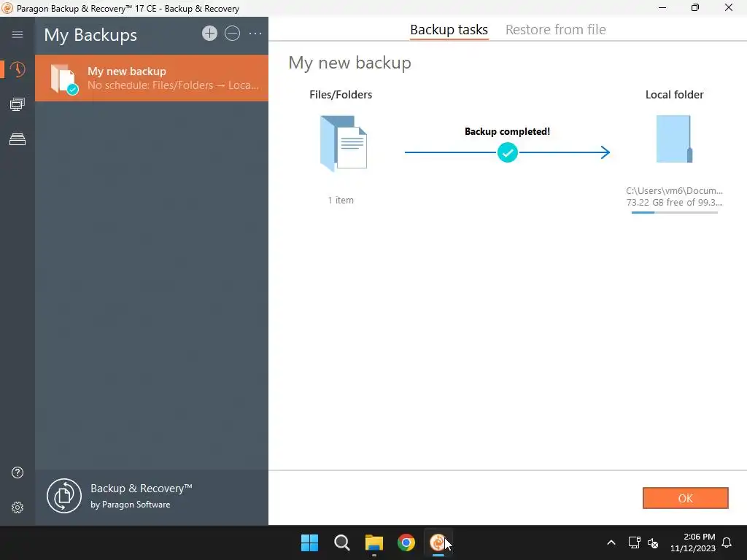Click the 'Files/Folders' label

point(341,95)
